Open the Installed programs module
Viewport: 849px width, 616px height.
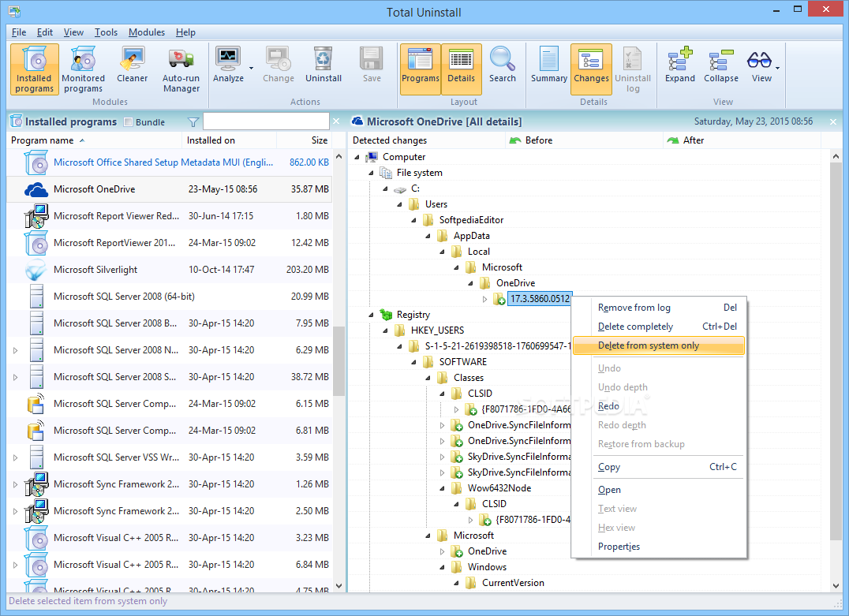(x=36, y=70)
